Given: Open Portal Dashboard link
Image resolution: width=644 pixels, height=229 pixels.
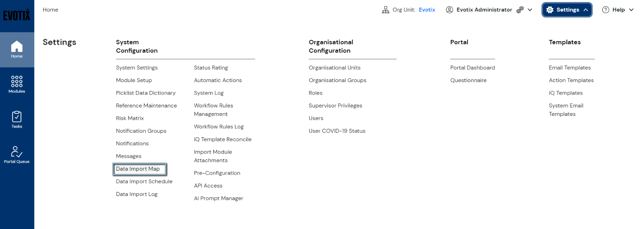Looking at the screenshot, I should 473,68.
